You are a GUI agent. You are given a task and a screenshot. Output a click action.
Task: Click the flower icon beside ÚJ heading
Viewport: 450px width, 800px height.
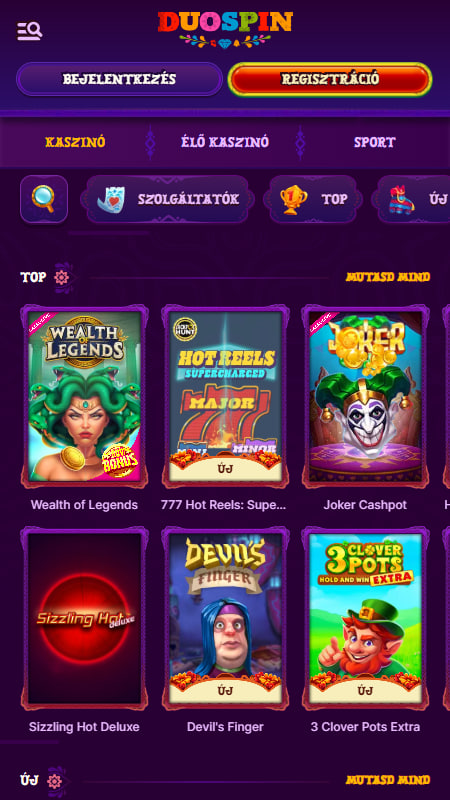[55, 781]
